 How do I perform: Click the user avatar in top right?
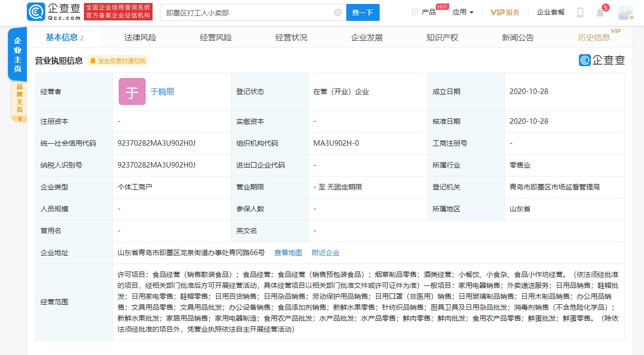pos(625,12)
